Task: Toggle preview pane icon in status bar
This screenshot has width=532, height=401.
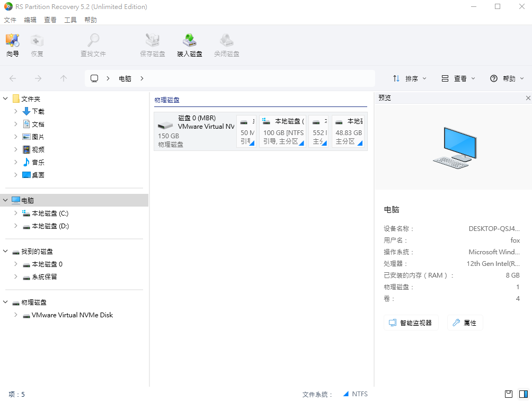Action: point(524,394)
